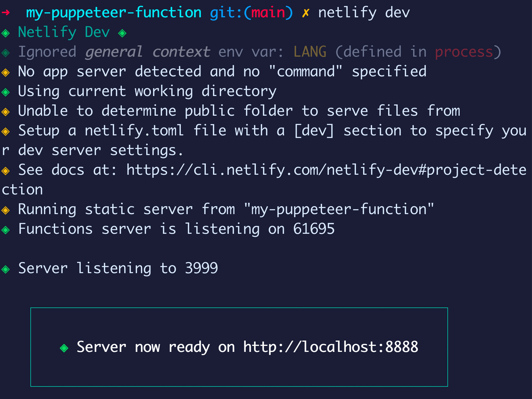Click the diamond beside 'See docs at'
The height and width of the screenshot is (399, 532).
click(x=6, y=171)
